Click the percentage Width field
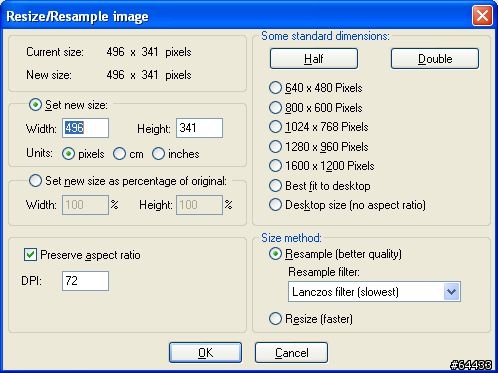The width and height of the screenshot is (498, 373). pyautogui.click(x=85, y=205)
